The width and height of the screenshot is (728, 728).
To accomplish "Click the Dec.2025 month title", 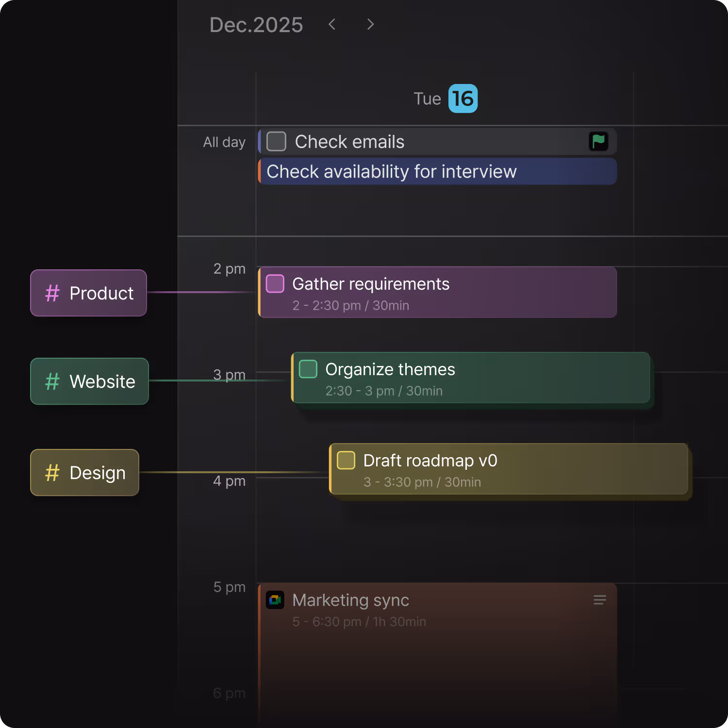I will (256, 25).
